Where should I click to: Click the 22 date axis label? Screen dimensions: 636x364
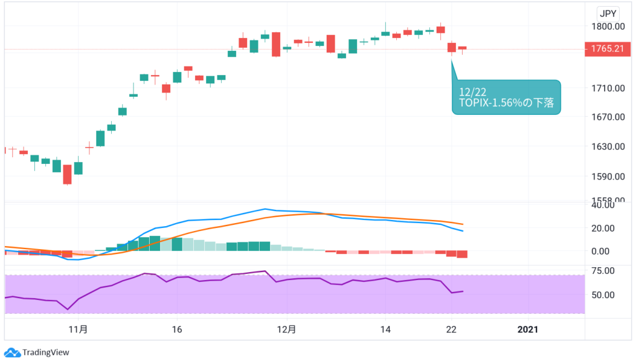(452, 329)
